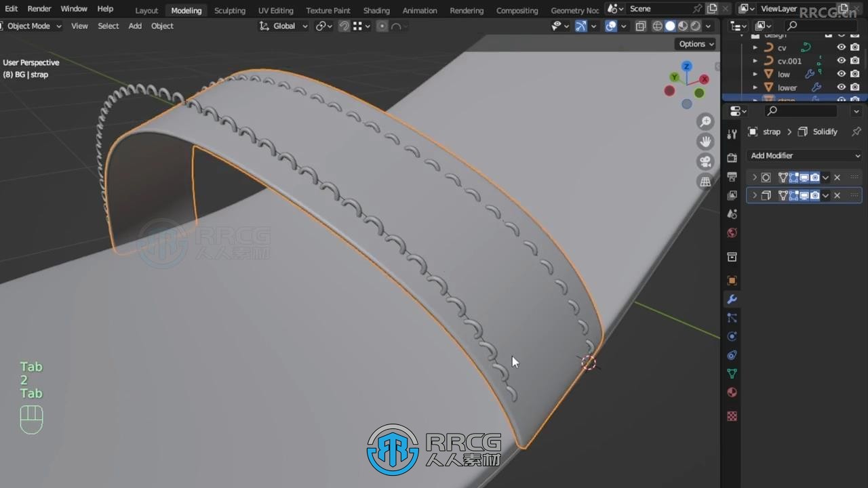The image size is (868, 488).
Task: Open the Global transform orientation dropdown
Action: click(283, 26)
